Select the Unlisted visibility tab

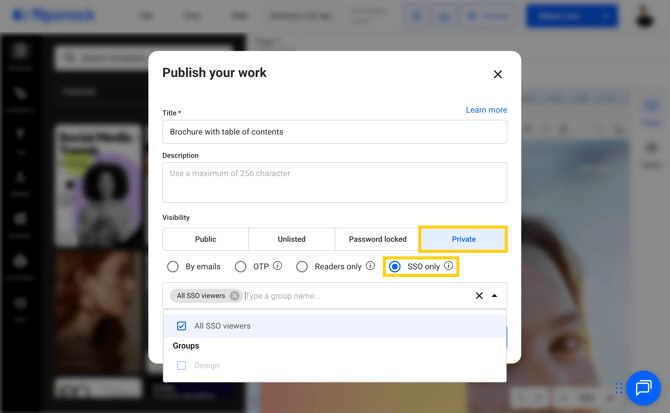pos(291,240)
